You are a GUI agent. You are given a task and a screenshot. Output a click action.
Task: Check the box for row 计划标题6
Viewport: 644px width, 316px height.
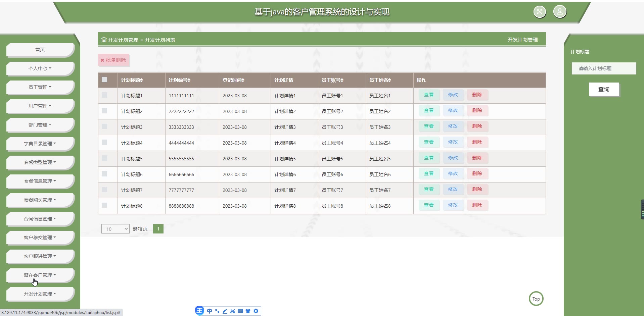[x=104, y=174]
